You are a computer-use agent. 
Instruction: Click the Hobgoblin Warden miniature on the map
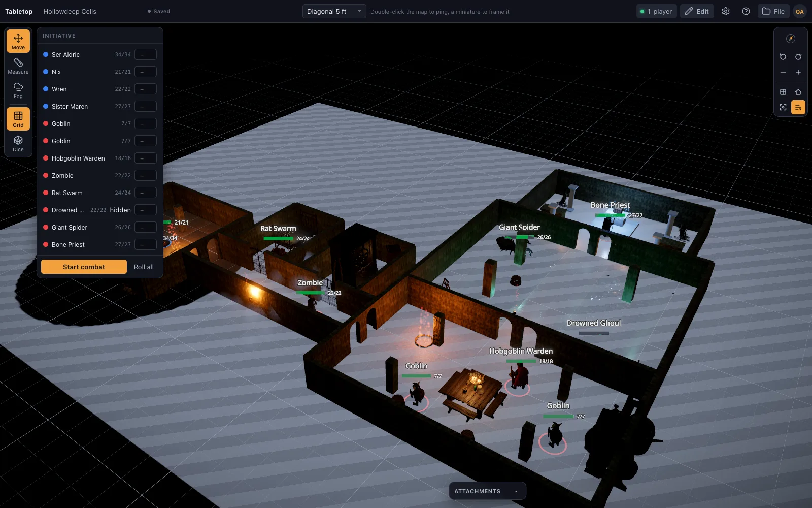click(x=519, y=376)
